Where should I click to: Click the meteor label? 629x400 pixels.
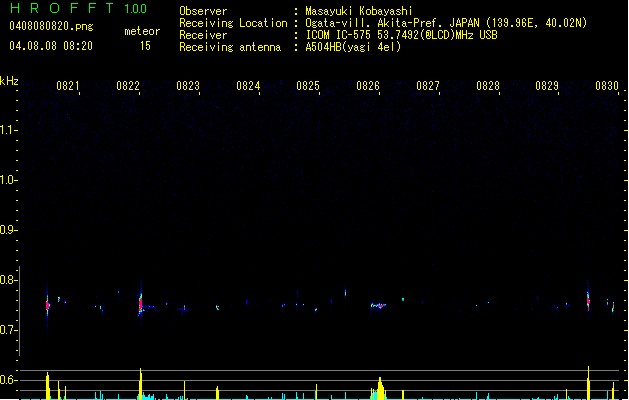[142, 31]
